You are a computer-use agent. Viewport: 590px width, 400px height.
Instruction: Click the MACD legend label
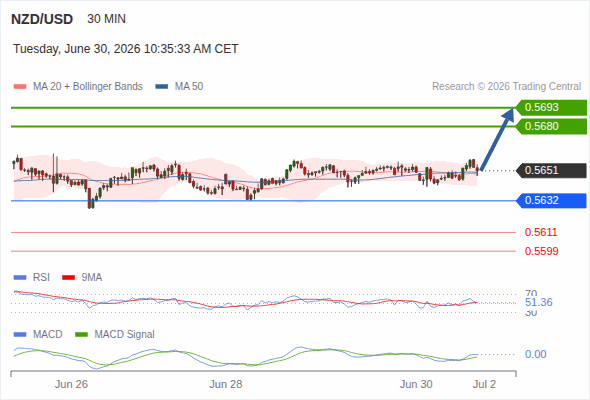[x=48, y=335]
